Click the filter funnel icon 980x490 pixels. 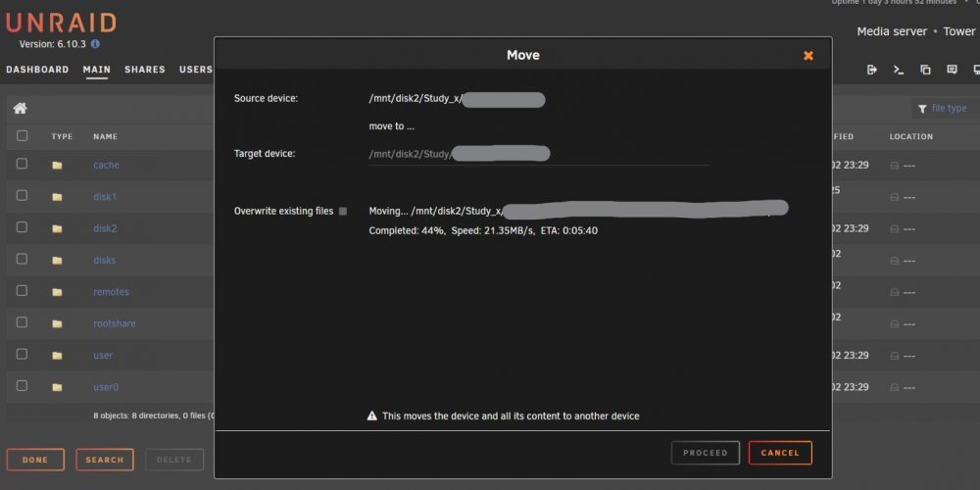[x=922, y=109]
